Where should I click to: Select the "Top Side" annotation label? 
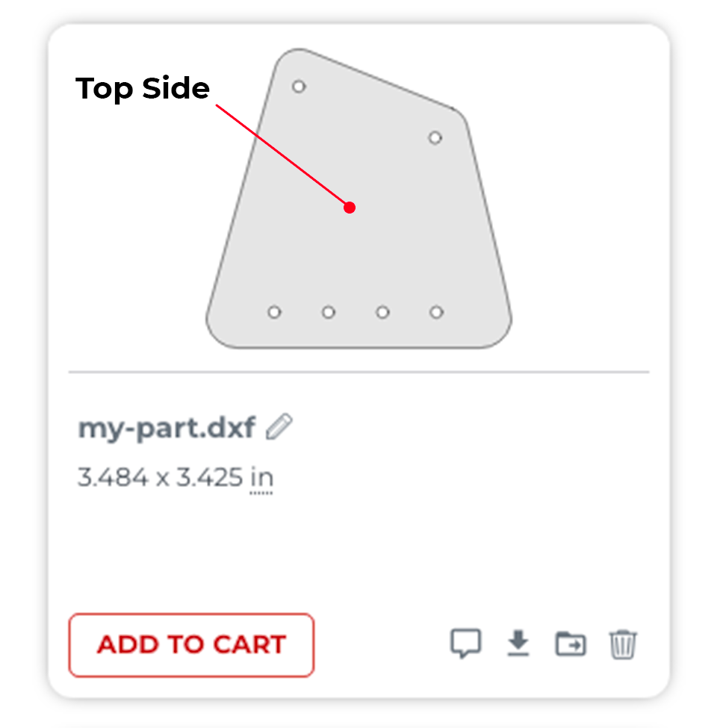143,89
